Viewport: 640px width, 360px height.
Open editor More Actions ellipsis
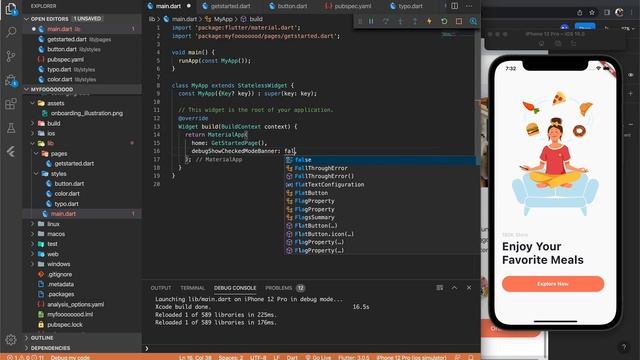click(469, 6)
